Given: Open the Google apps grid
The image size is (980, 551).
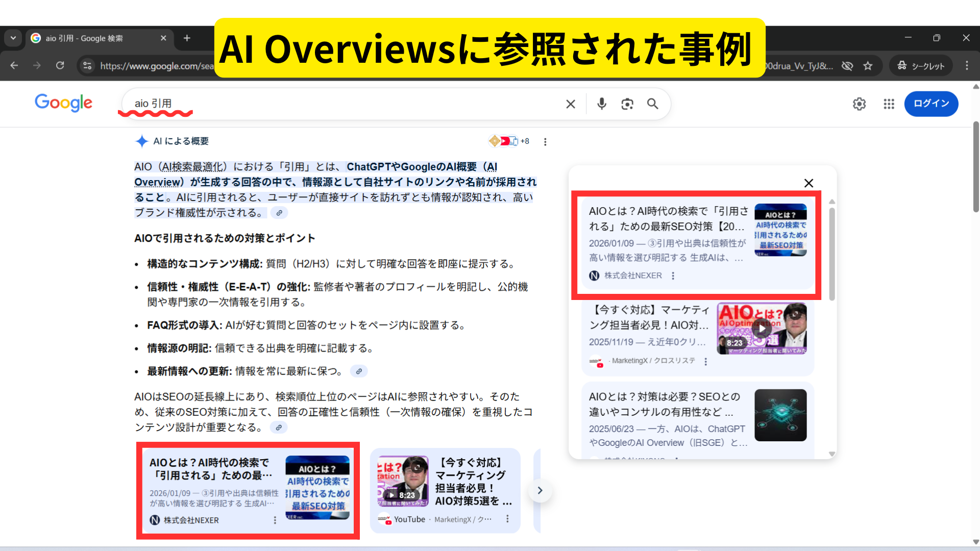Looking at the screenshot, I should click(889, 104).
